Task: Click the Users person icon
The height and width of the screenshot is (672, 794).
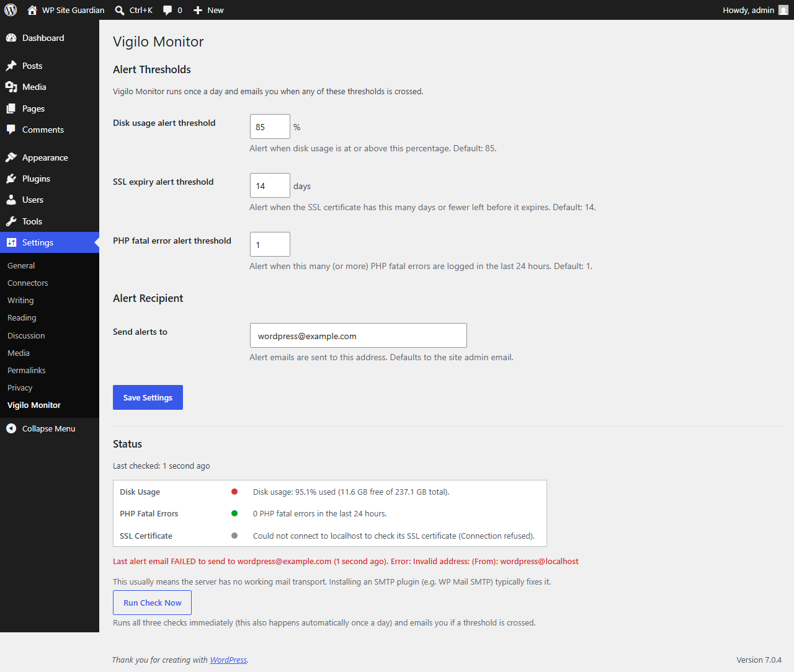Action: [x=11, y=200]
